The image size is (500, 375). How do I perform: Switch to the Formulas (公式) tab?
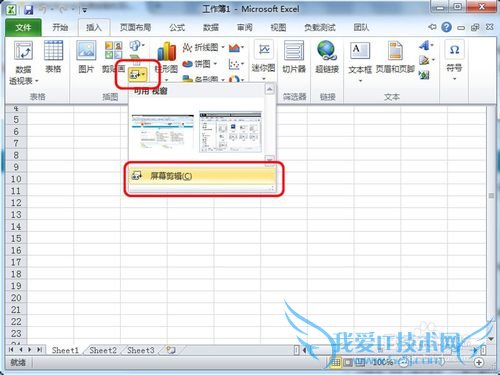177,27
